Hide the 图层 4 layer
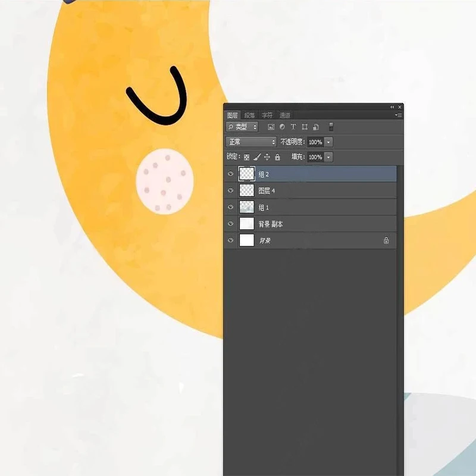 click(x=231, y=190)
